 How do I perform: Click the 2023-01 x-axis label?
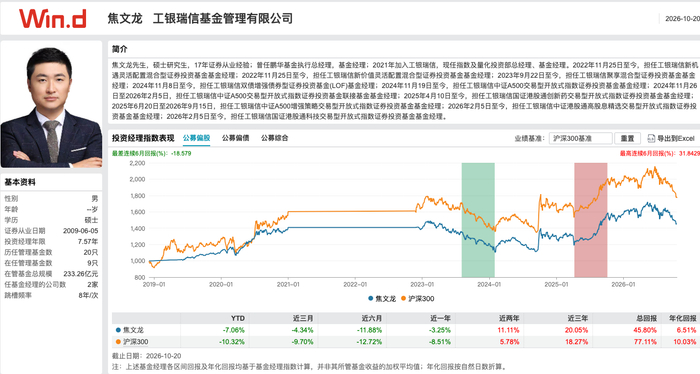click(422, 284)
